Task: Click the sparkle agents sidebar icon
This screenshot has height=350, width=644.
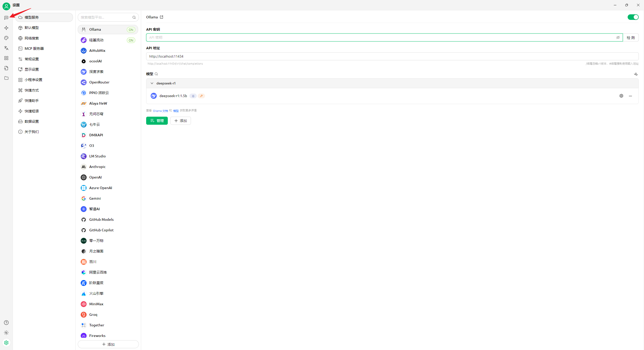Action: [6, 28]
